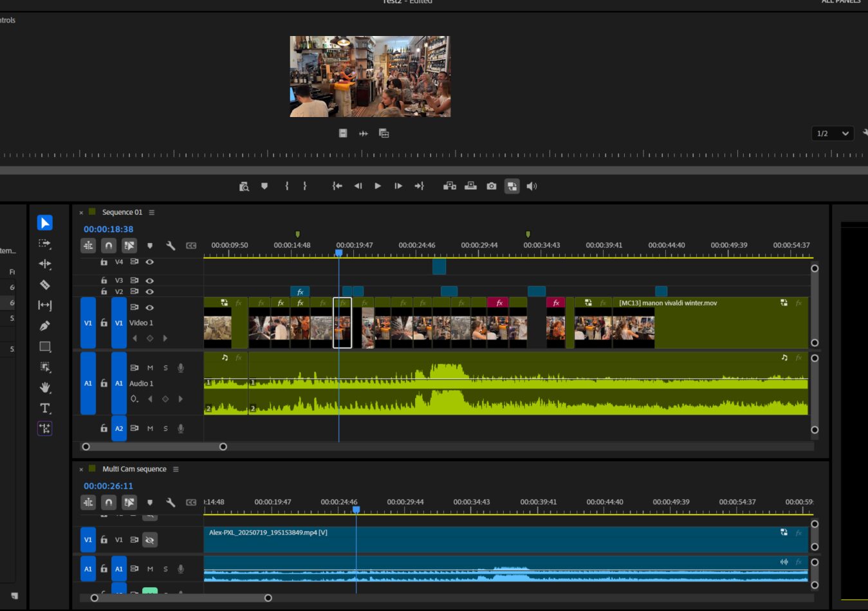868x611 pixels.
Task: Hide Video 1 track output
Action: pyautogui.click(x=150, y=307)
